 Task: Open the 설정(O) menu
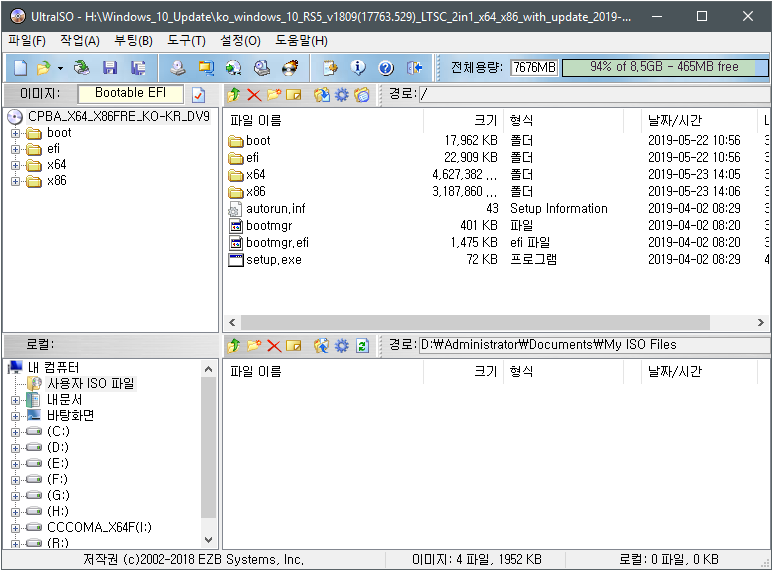(240, 41)
